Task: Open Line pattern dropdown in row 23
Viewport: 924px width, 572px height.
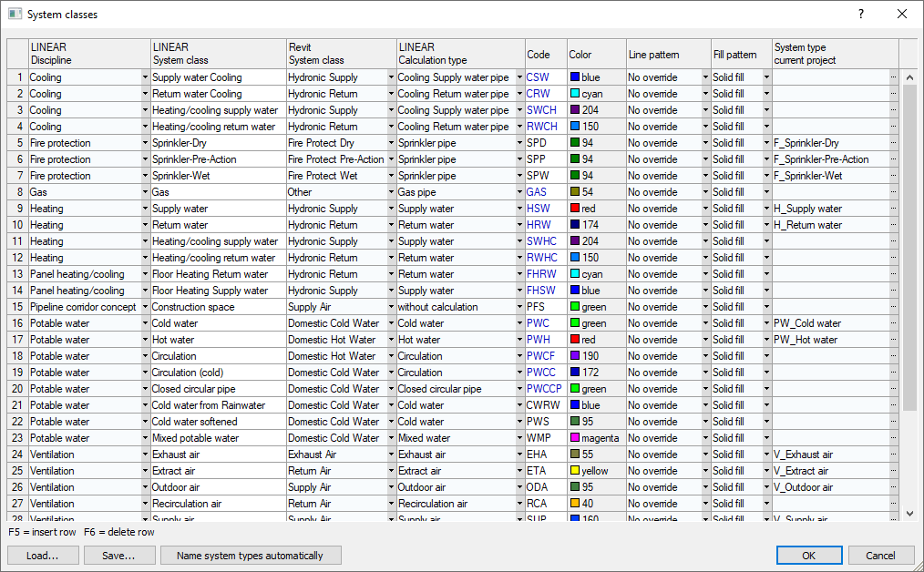Action: pyautogui.click(x=705, y=438)
